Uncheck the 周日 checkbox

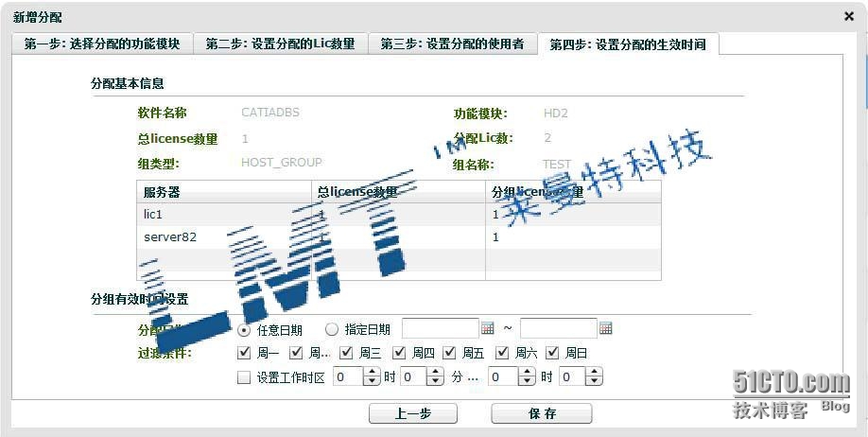552,353
